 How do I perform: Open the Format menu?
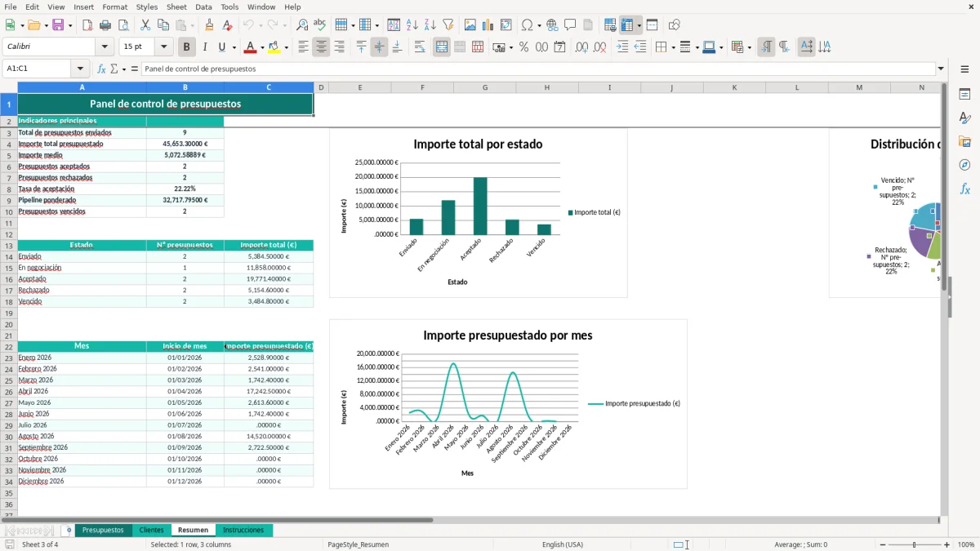tap(114, 7)
